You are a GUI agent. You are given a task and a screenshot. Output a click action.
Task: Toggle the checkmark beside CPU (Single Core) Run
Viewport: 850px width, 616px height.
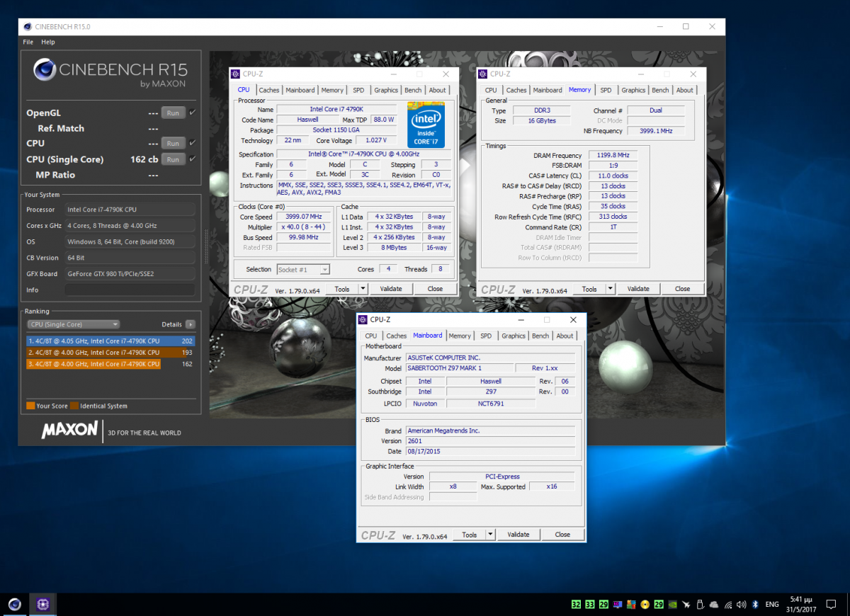(x=193, y=159)
